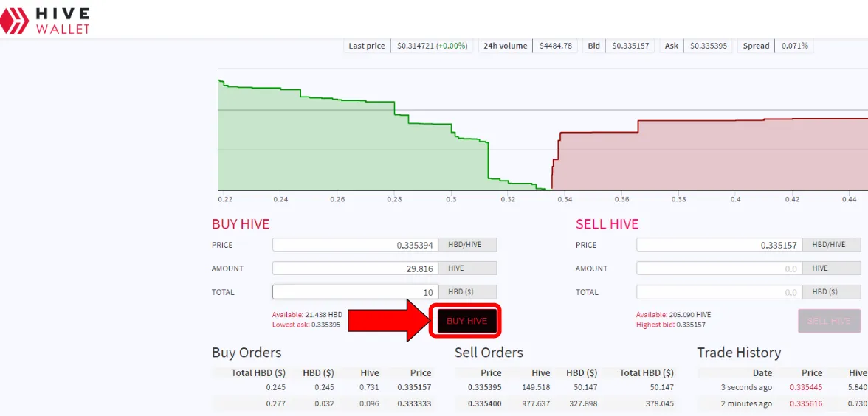Click the 24h volume value $4484.78

click(555, 46)
